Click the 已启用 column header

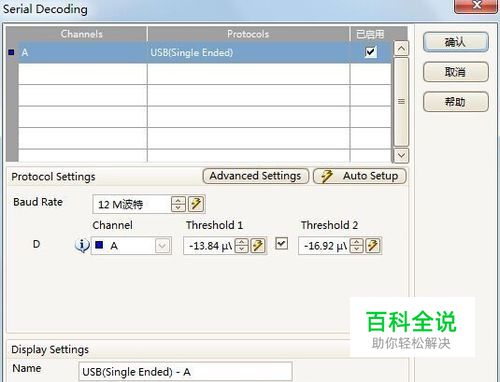(x=370, y=34)
